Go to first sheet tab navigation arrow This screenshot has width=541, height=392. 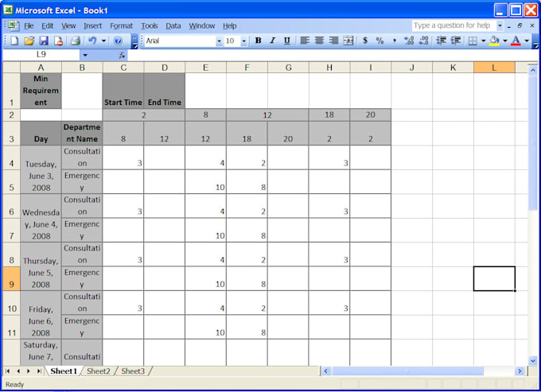(8, 371)
